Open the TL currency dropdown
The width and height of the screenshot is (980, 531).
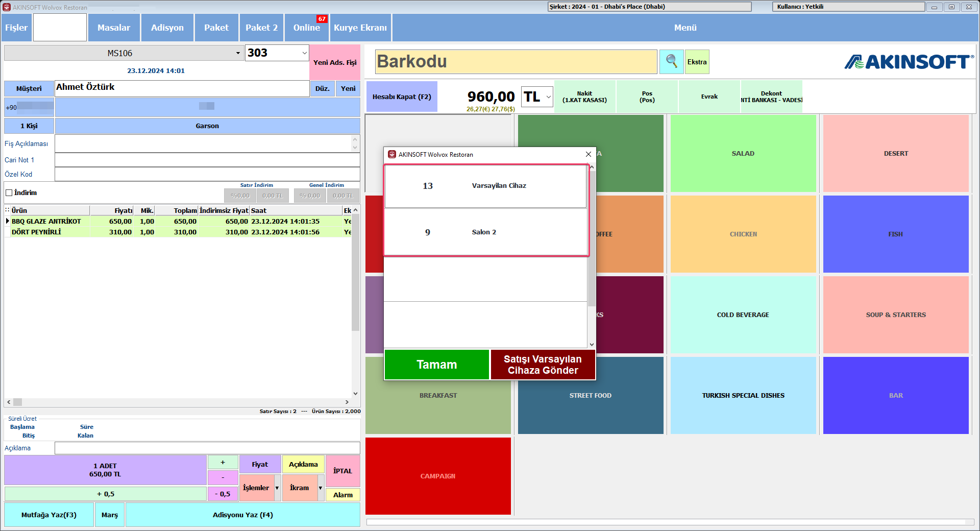tap(548, 96)
